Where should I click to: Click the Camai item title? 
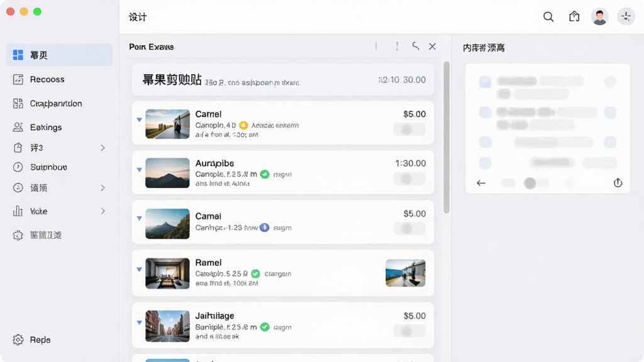click(x=208, y=216)
